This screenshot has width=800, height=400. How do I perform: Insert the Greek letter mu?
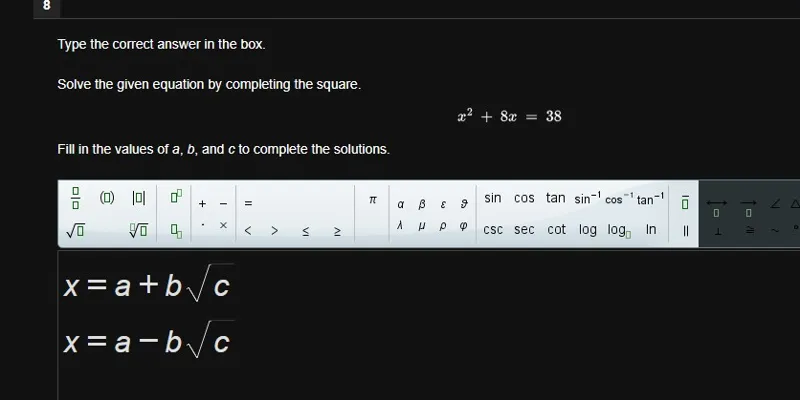pyautogui.click(x=421, y=226)
